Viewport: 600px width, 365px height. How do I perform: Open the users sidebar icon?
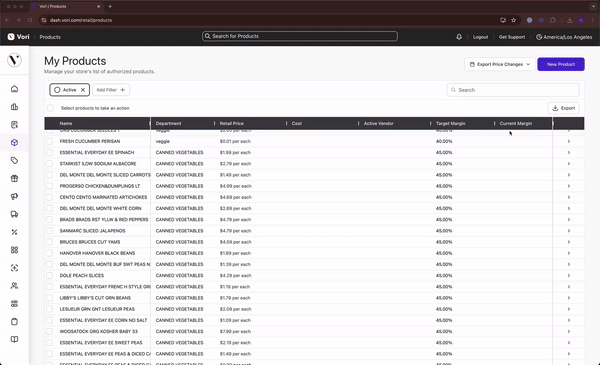[x=14, y=286]
